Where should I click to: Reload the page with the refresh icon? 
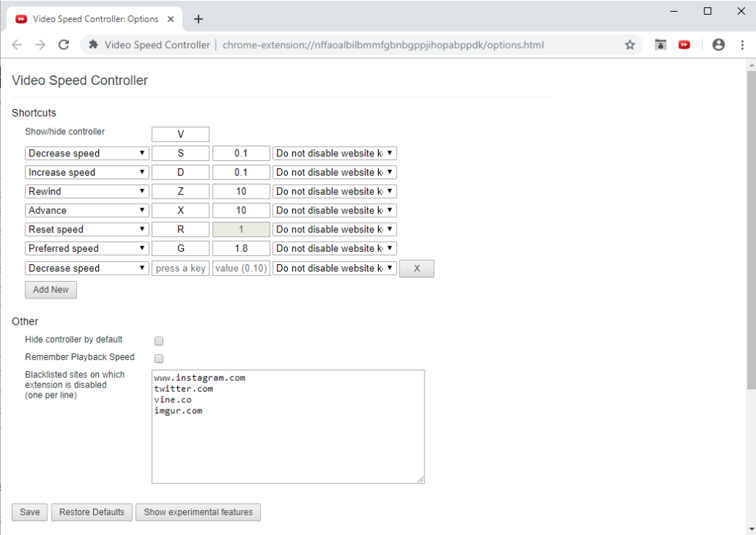[63, 45]
